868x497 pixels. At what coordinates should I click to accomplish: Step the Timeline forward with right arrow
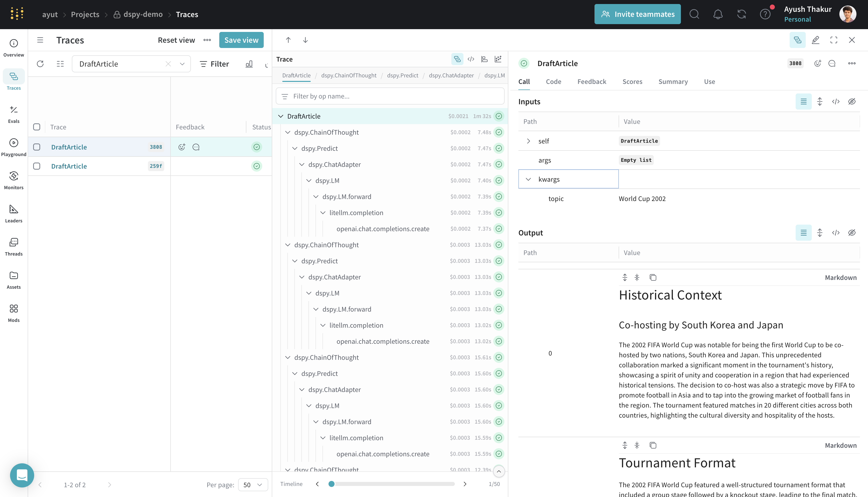tap(465, 484)
